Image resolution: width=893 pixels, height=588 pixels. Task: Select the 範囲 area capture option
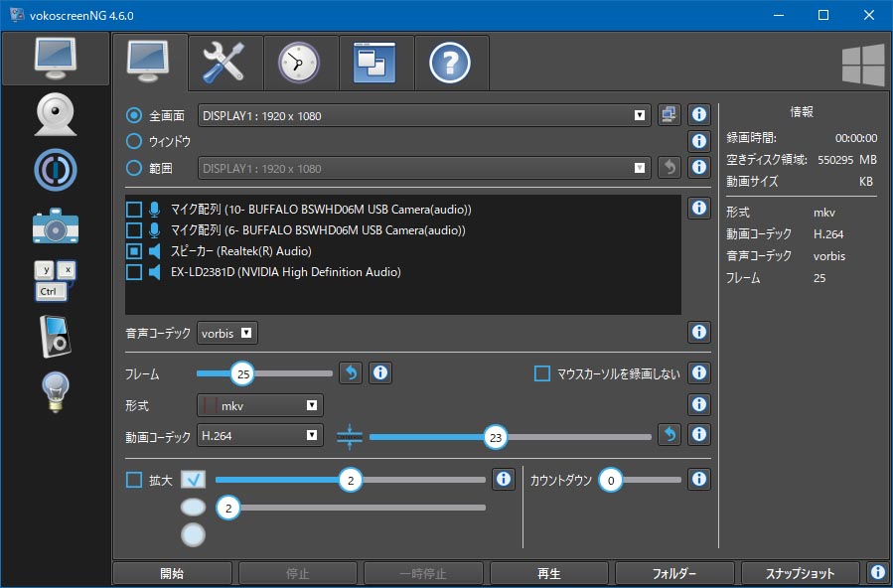click(135, 168)
